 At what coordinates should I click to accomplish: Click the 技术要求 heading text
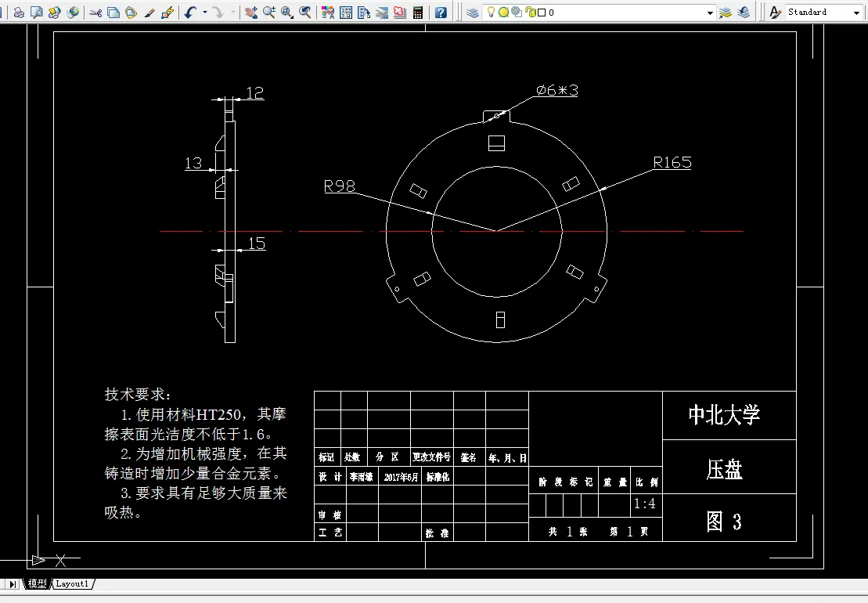pyautogui.click(x=139, y=394)
